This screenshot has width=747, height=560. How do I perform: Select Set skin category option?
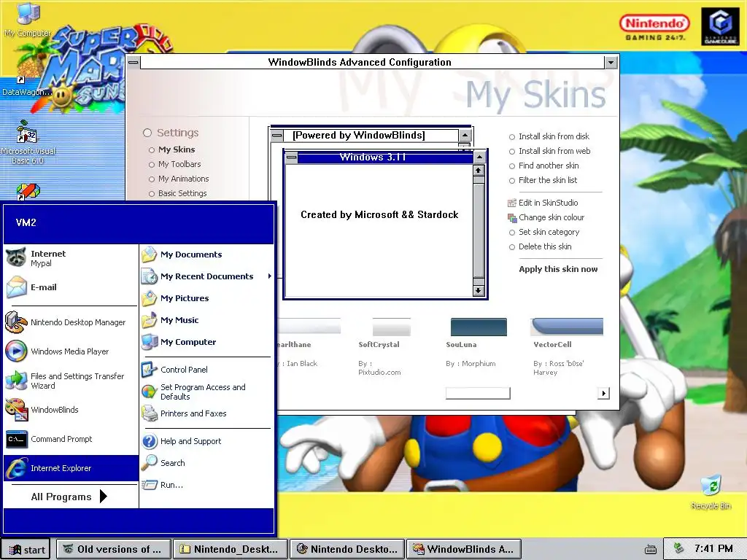(x=544, y=232)
